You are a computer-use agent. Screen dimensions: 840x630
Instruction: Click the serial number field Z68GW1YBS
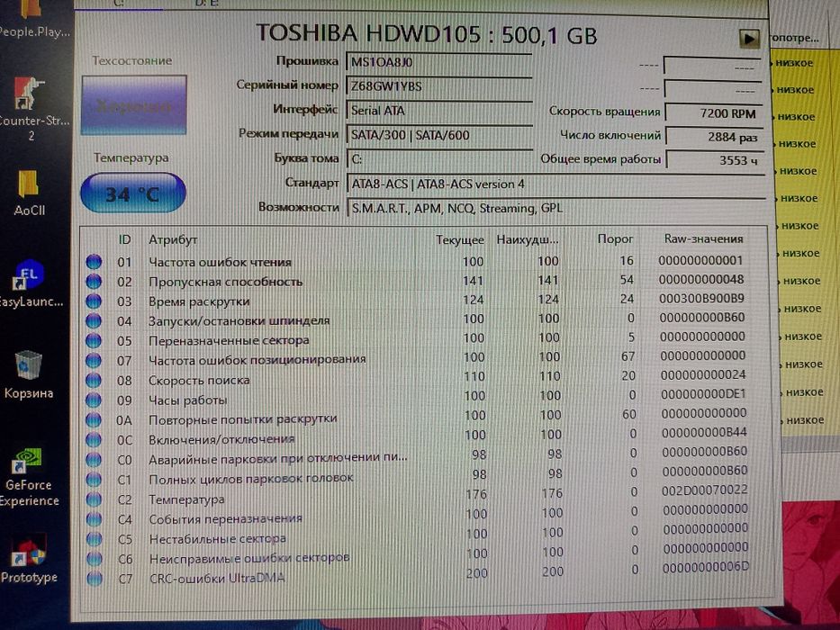[x=439, y=86]
